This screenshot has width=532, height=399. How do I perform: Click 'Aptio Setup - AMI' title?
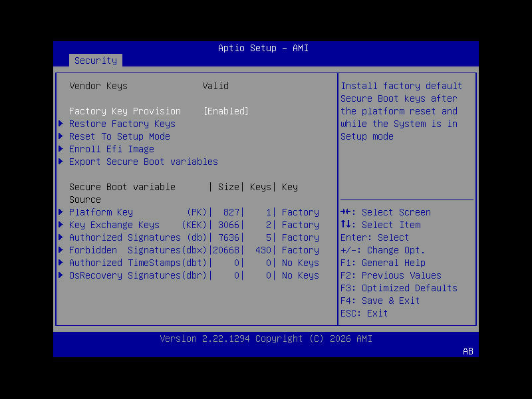coord(263,48)
